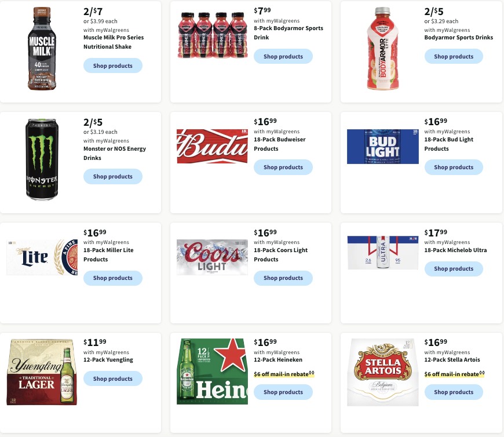Select the Monster Energy can thumbnail
Screen dimensions: 504x437
click(x=42, y=159)
